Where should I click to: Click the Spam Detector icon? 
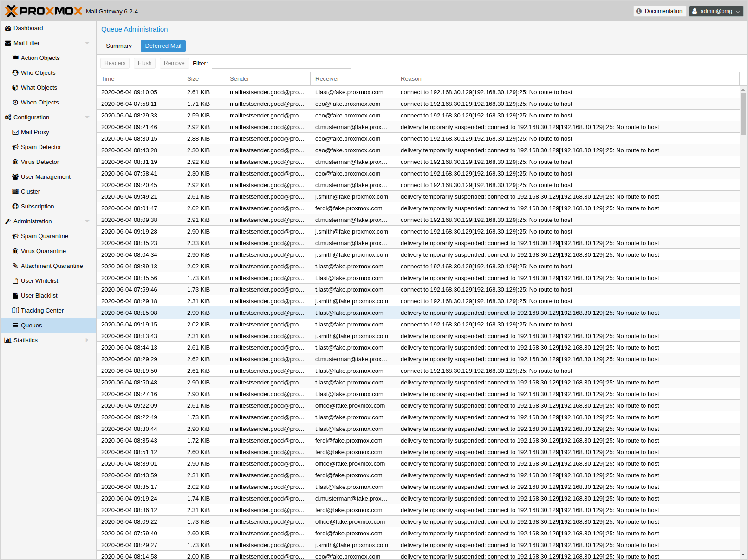(x=15, y=147)
